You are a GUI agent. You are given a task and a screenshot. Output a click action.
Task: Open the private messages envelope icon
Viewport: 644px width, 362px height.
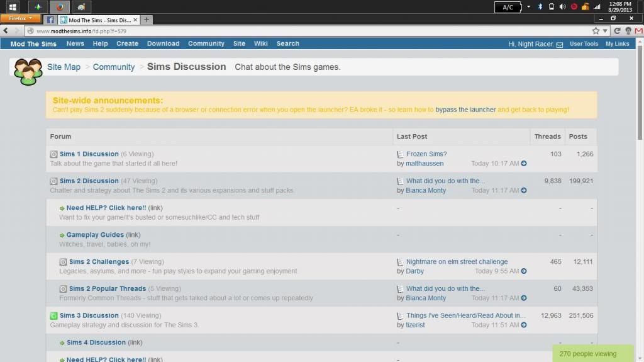pyautogui.click(x=559, y=45)
